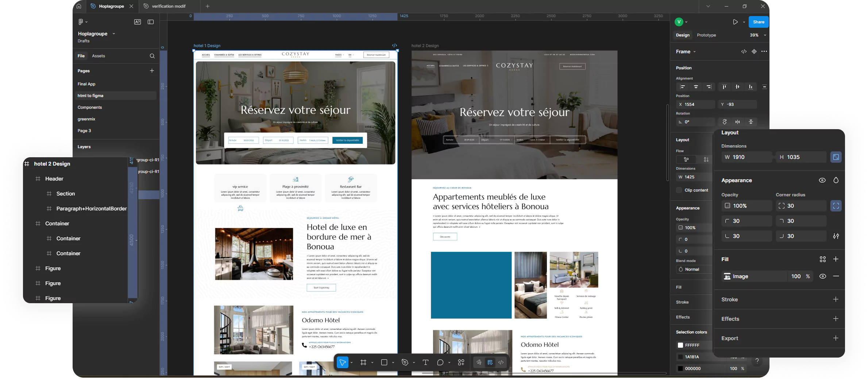Image resolution: width=868 pixels, height=382 pixels.
Task: Open the Actions components tool
Action: point(461,362)
